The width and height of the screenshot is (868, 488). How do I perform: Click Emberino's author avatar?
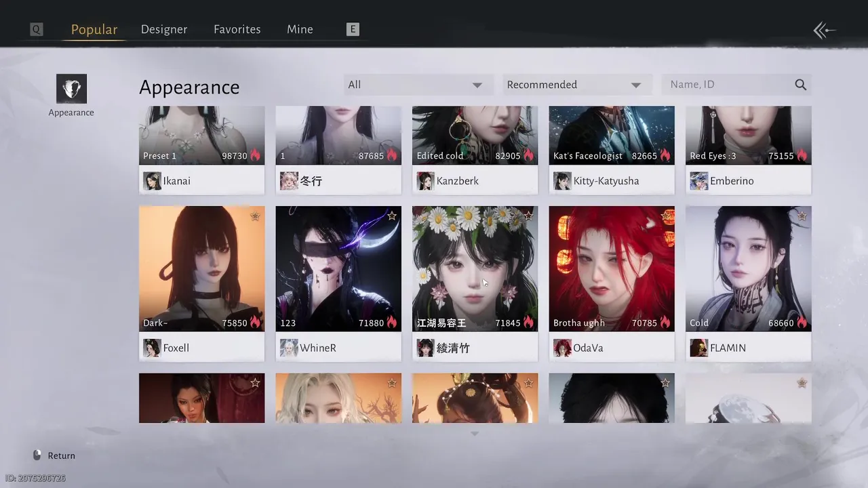(698, 181)
